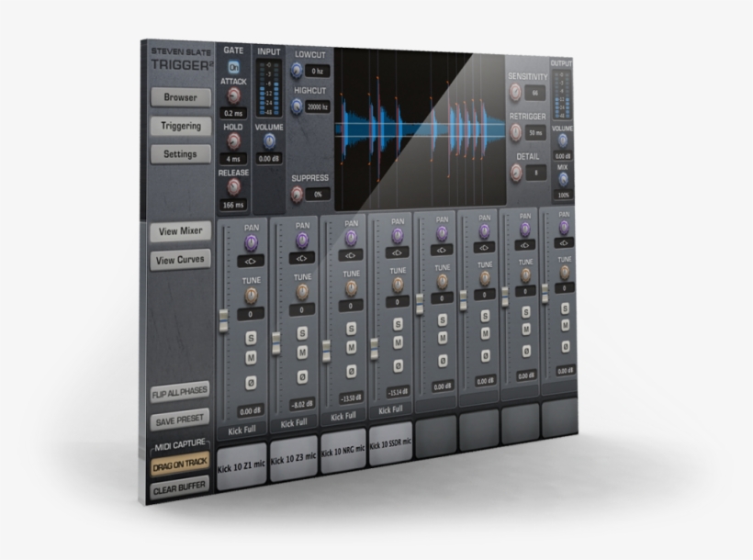This screenshot has width=753, height=560.
Task: Click the pan indicator on Kick 10 Z3 channel
Action: click(x=301, y=258)
